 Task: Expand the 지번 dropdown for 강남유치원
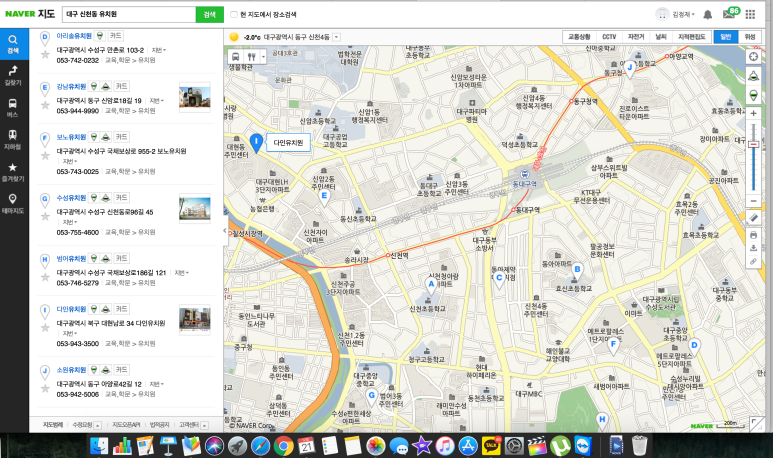156,101
